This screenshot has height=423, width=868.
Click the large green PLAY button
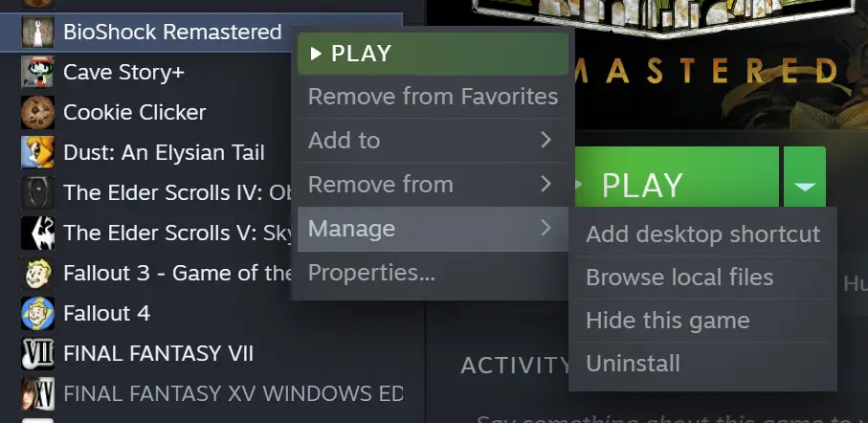[x=677, y=178]
